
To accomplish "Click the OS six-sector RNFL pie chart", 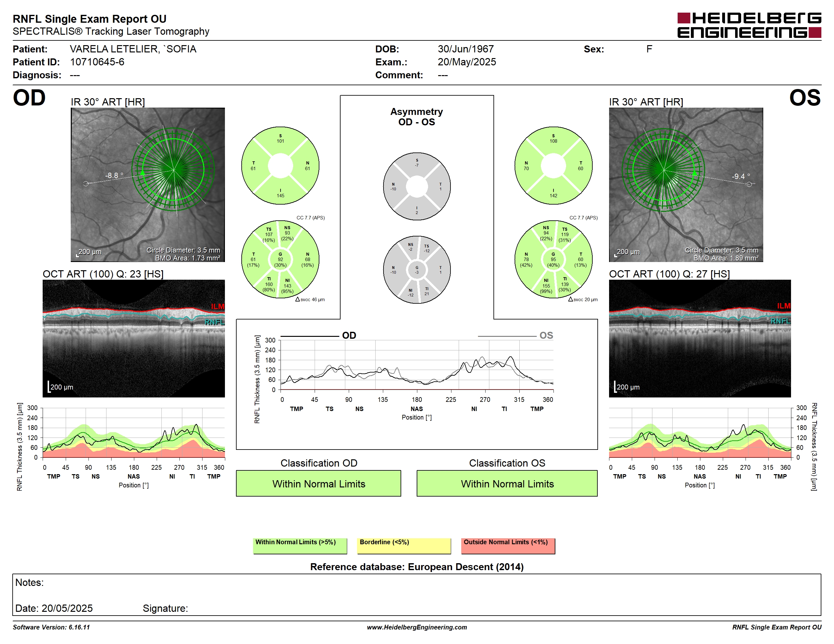I will (553, 259).
